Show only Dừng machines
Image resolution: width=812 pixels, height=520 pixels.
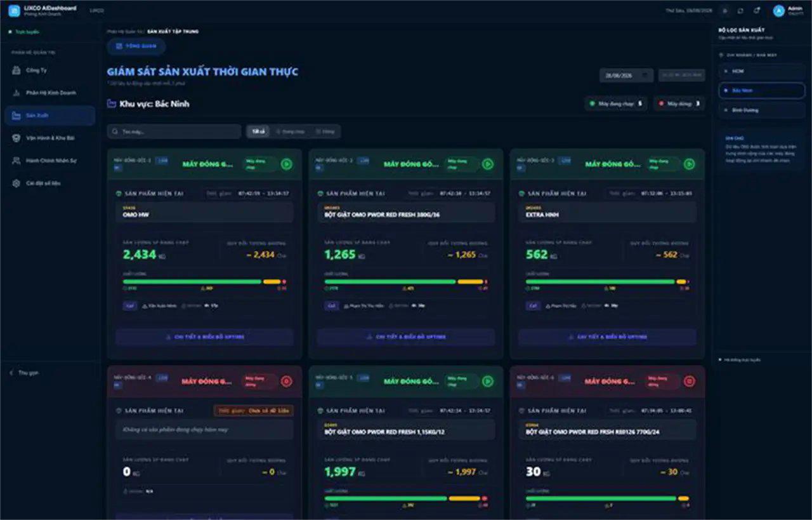pos(325,131)
